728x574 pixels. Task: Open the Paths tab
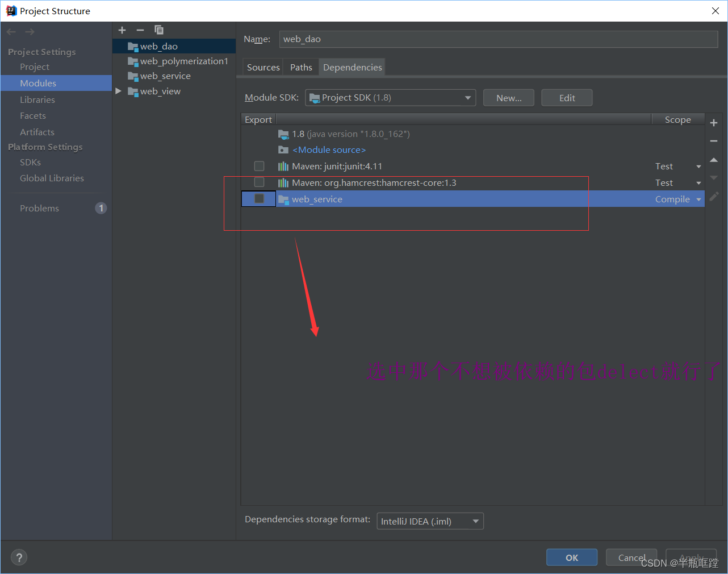coord(300,66)
